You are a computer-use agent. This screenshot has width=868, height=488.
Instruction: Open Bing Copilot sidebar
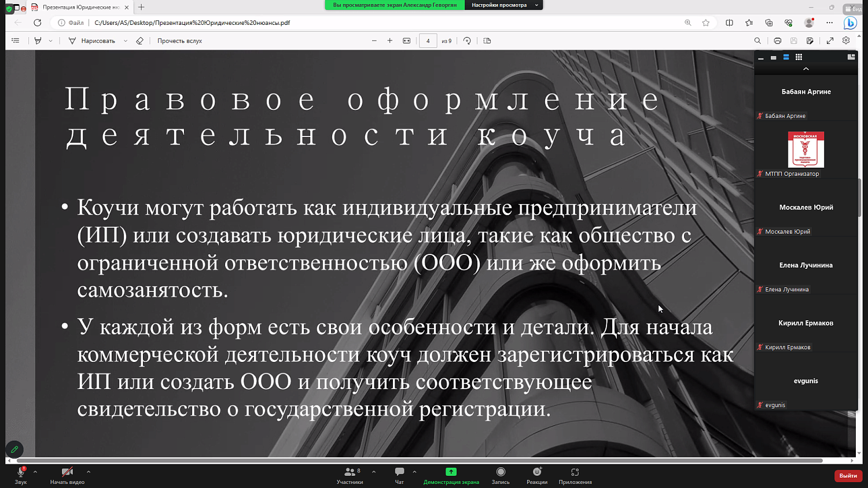pos(850,23)
